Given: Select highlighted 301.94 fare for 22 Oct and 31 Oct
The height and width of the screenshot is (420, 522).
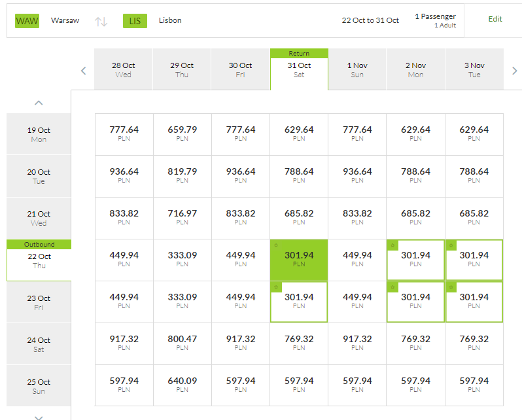Looking at the screenshot, I should (299, 260).
